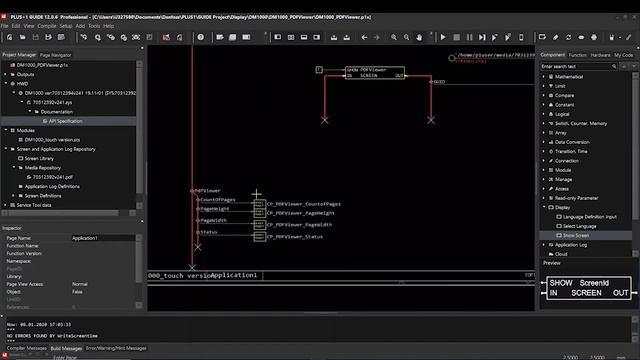Screen dimensions: 640x360
Task: Click the step forward playback icon
Action: [x=482, y=37]
